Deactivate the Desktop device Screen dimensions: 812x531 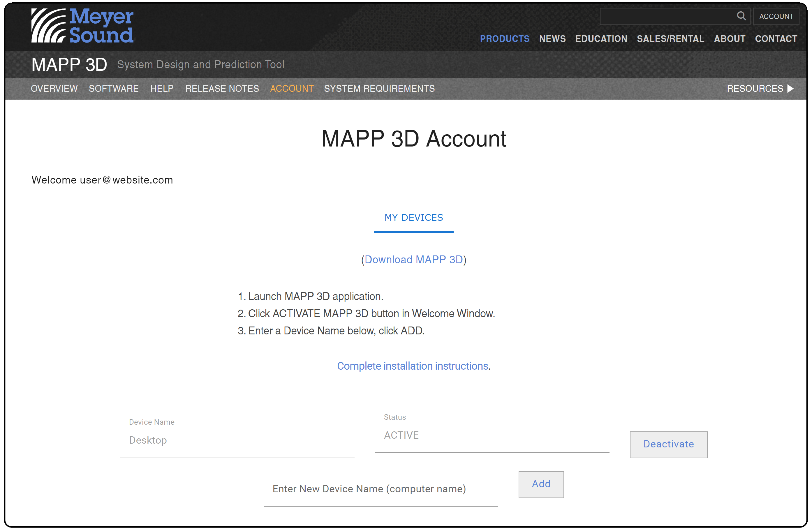(668, 444)
